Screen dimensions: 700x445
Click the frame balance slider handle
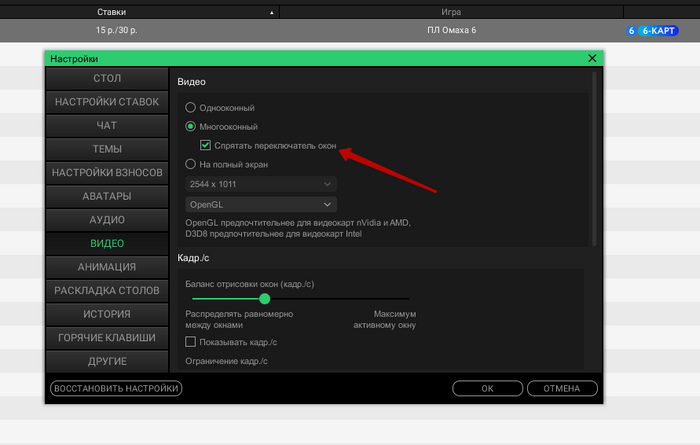[265, 299]
